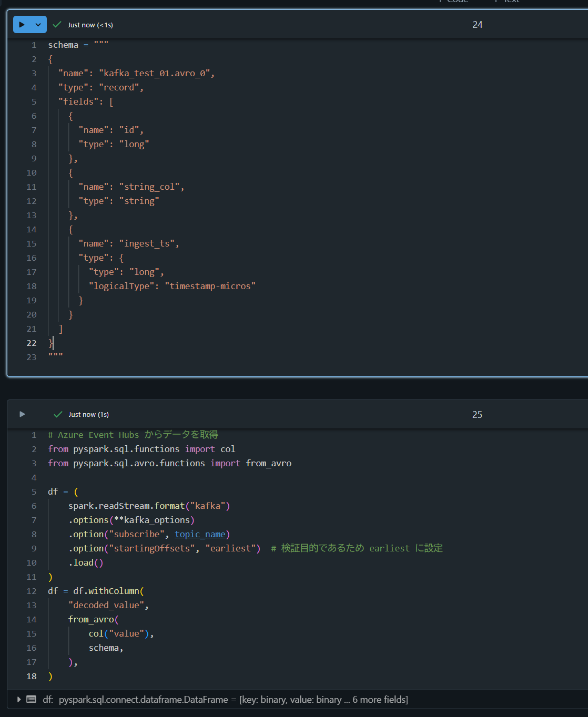Click cell number 24 label
Screen dimensions: 588x717
coord(478,25)
